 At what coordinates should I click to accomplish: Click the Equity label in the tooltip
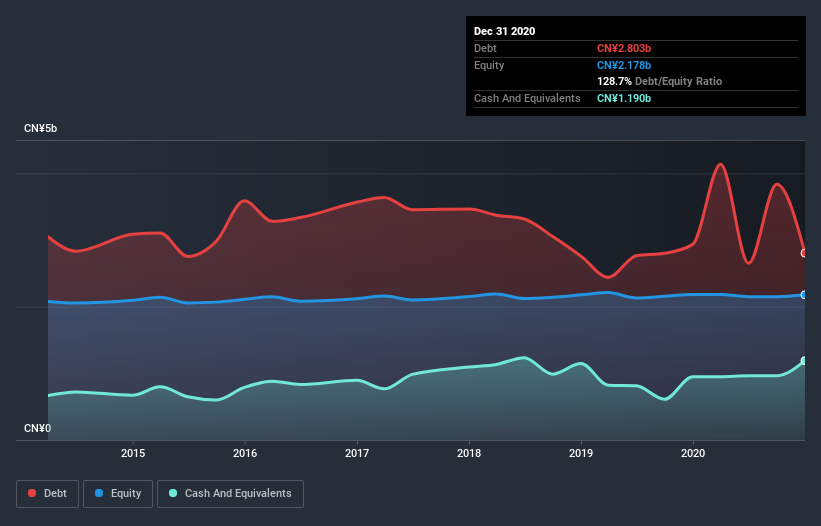pyautogui.click(x=489, y=65)
